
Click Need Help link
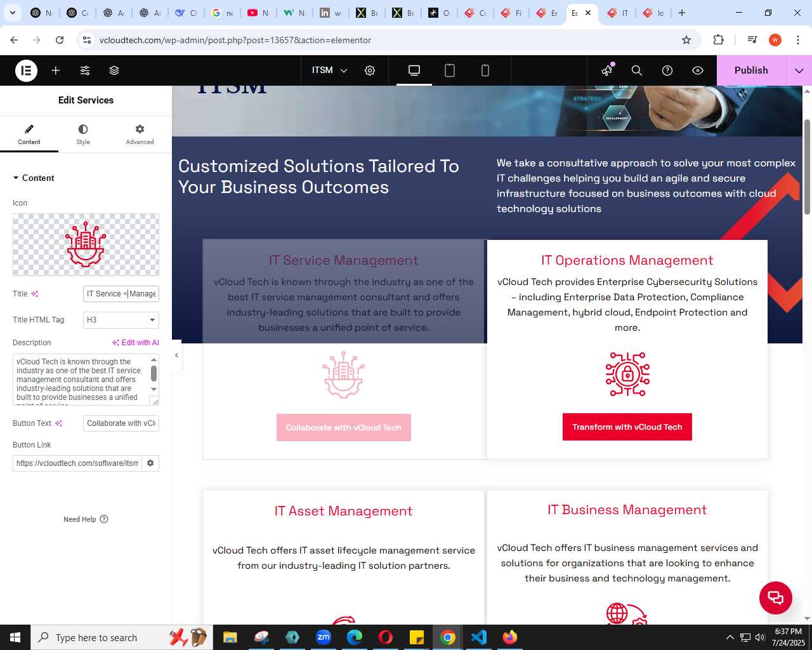86,519
